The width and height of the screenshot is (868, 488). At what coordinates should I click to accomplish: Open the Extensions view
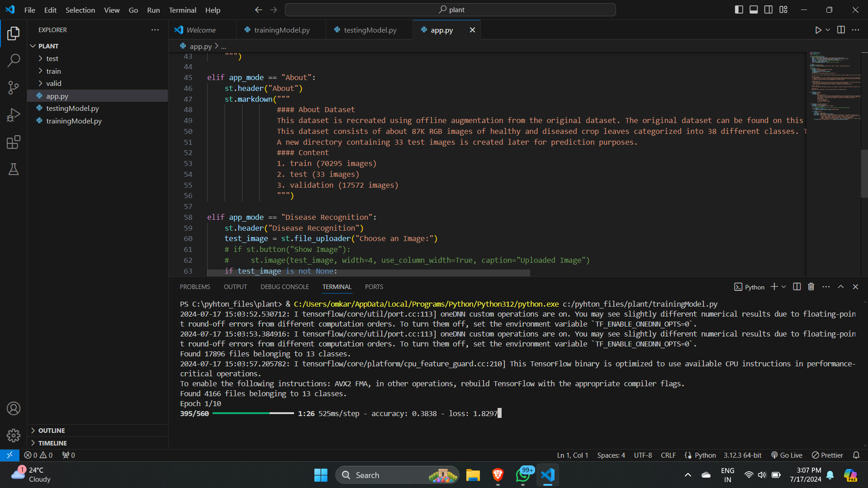tap(14, 142)
